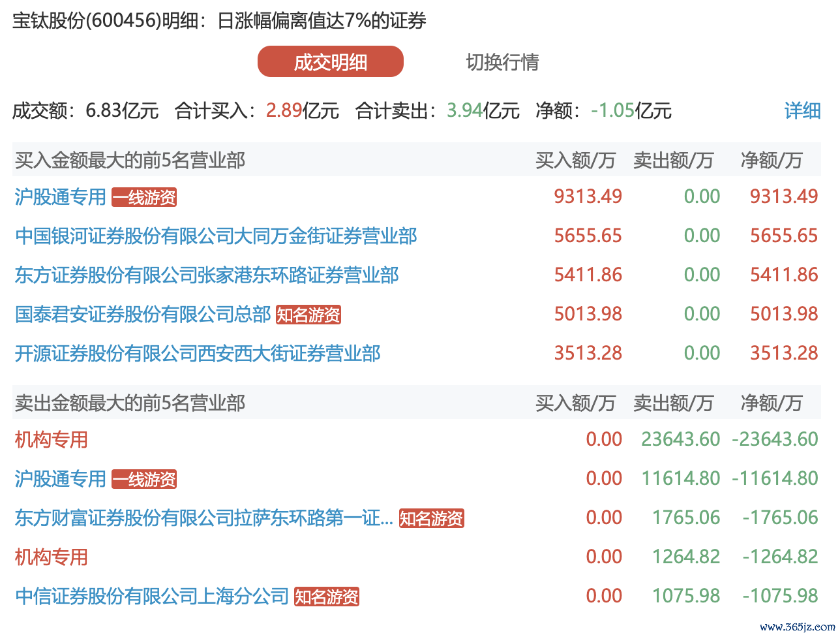The width and height of the screenshot is (840, 637).
Task: Open 东方证券张家港东环路证券营业部 link
Action: point(207,275)
